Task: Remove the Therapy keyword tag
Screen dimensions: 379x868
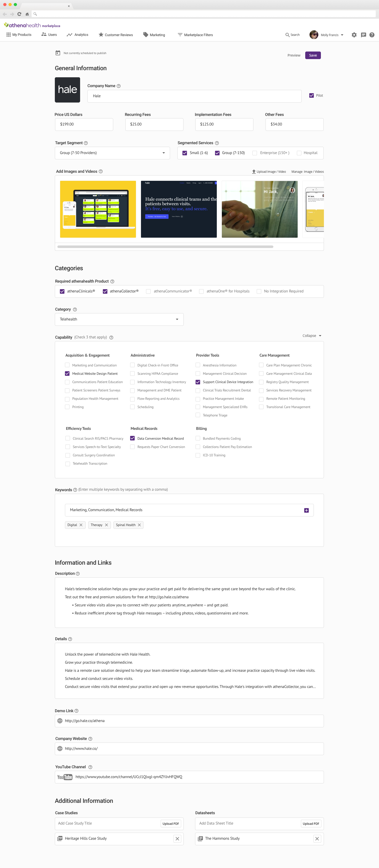Action: (x=107, y=525)
